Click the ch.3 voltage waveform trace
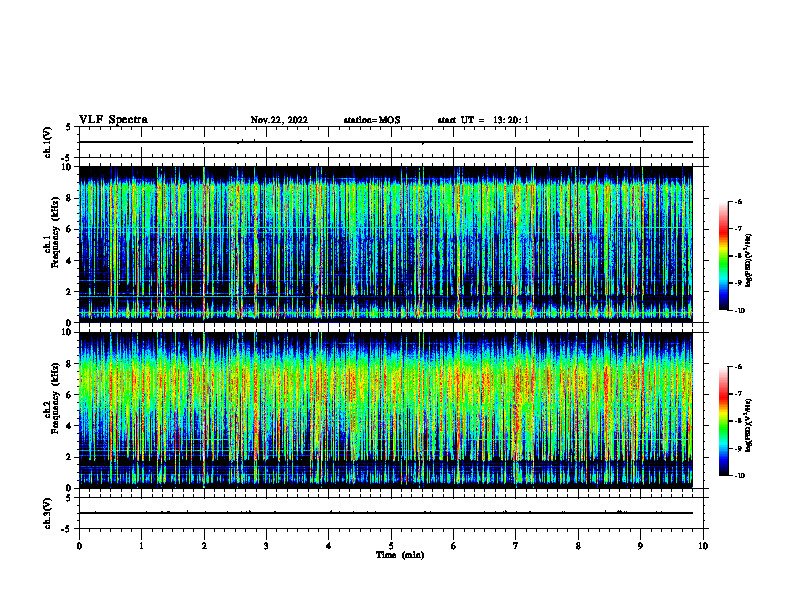This screenshot has width=792, height=612. pos(386,513)
